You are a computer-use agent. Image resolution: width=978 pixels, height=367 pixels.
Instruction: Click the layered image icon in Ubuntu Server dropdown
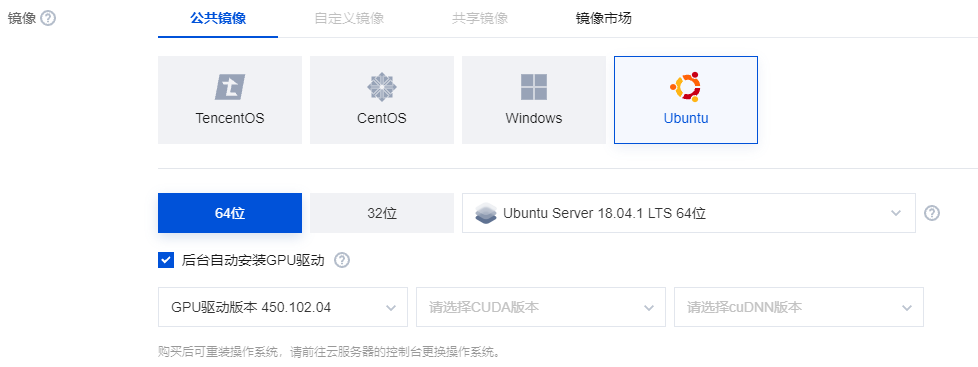(x=486, y=213)
